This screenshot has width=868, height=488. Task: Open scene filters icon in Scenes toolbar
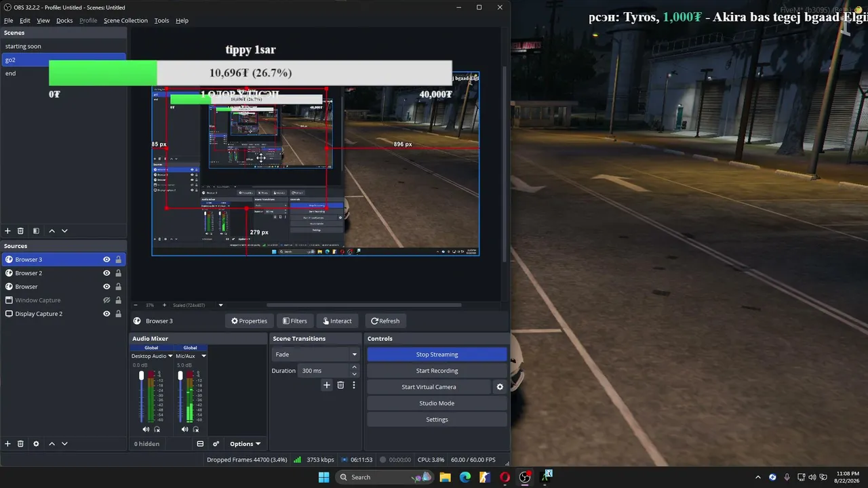tap(36, 231)
